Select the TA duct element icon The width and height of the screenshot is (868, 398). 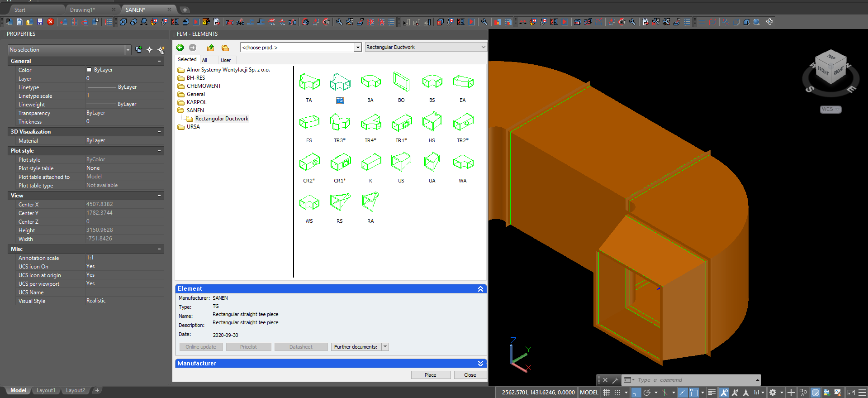[x=309, y=82]
